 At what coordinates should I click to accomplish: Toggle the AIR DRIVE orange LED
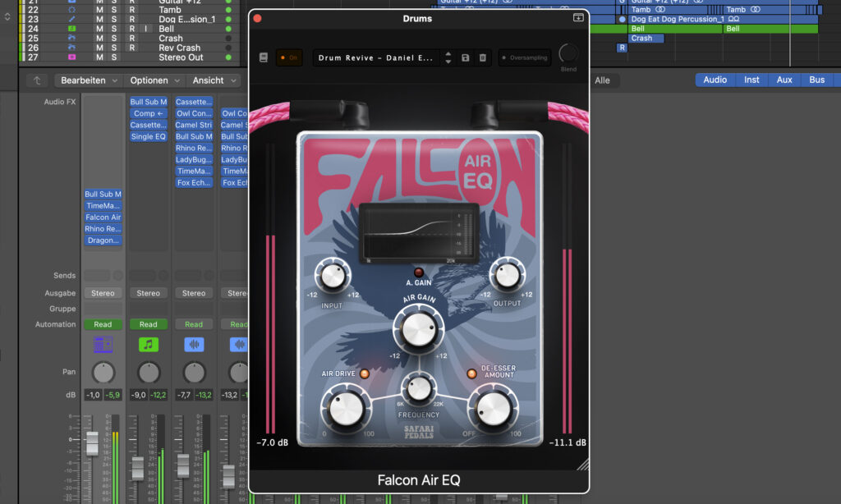[365, 373]
